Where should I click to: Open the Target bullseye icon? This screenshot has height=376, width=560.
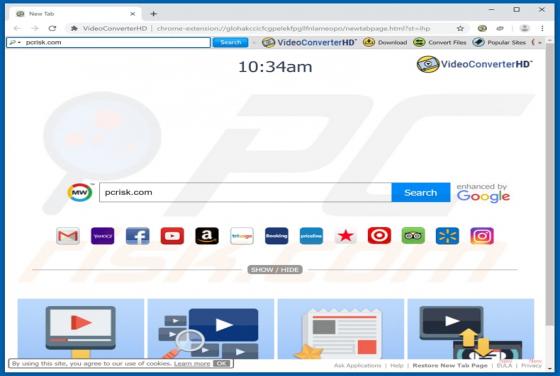379,236
